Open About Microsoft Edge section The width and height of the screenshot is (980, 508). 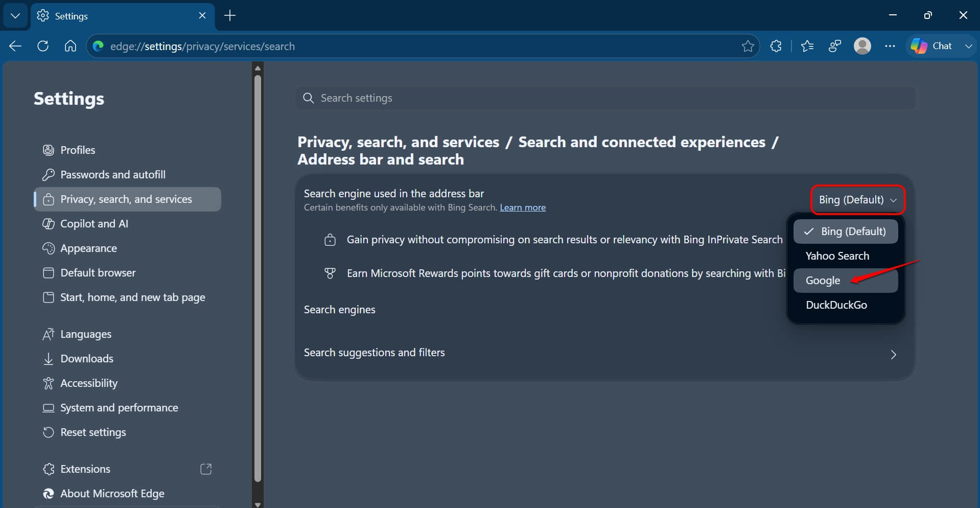click(x=127, y=493)
